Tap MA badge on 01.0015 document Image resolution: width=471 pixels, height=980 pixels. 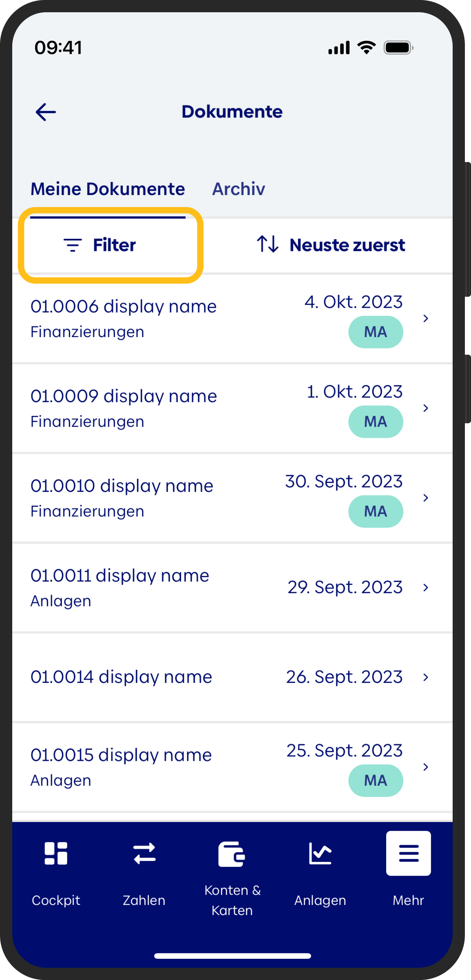pos(376,780)
